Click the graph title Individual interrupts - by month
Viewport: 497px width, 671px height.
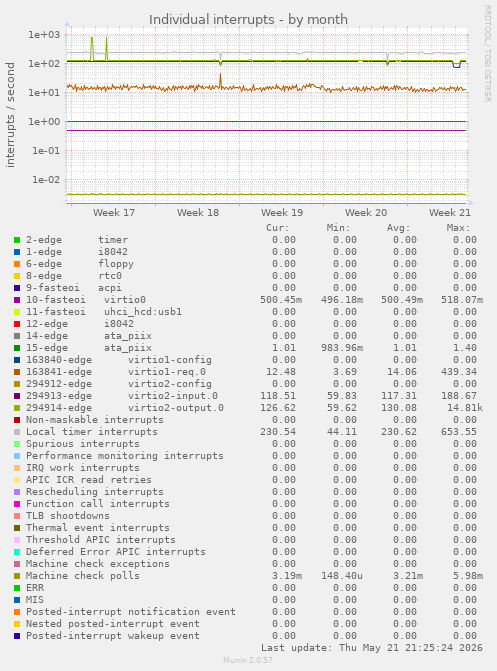[x=248, y=19]
